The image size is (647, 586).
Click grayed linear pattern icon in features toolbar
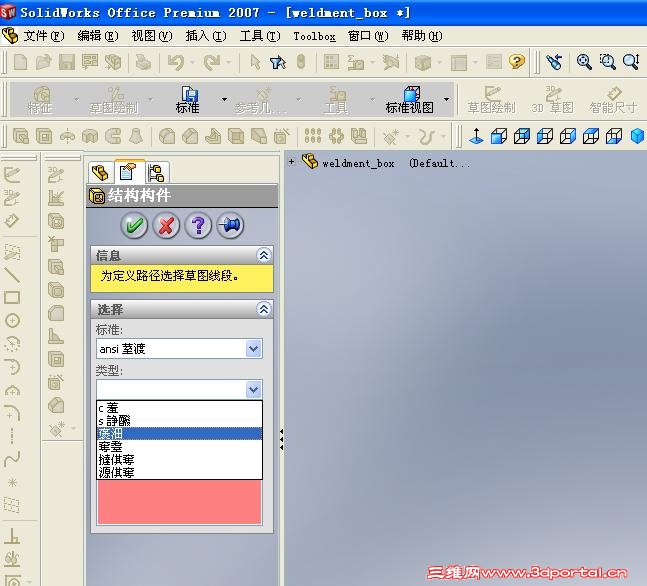[x=313, y=136]
